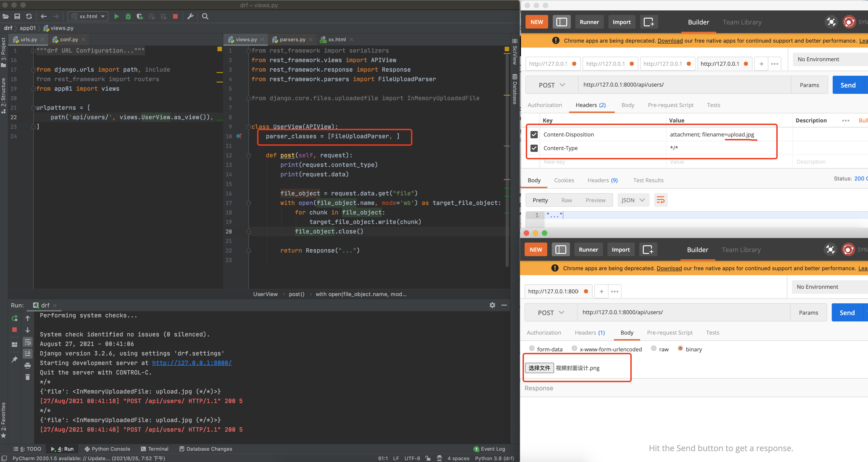The width and height of the screenshot is (868, 462).
Task: Click the red Stop icon in top toolbar
Action: (x=175, y=16)
